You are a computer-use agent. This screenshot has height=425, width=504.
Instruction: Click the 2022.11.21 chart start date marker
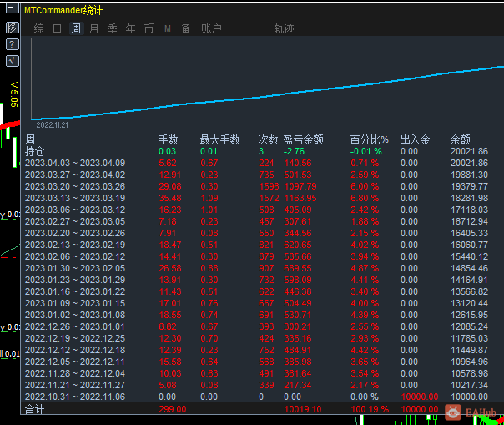52,125
